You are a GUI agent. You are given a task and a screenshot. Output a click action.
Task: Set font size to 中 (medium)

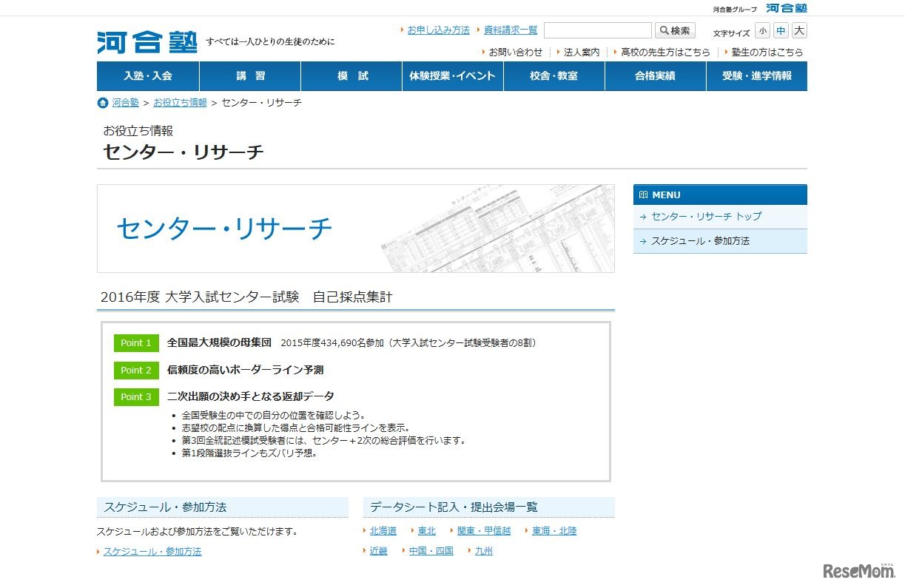pos(781,31)
